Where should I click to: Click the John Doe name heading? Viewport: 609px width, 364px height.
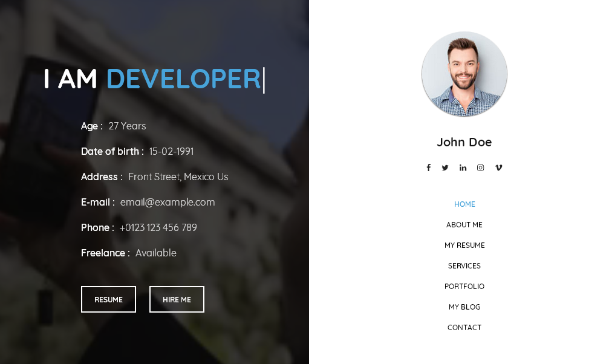464,142
